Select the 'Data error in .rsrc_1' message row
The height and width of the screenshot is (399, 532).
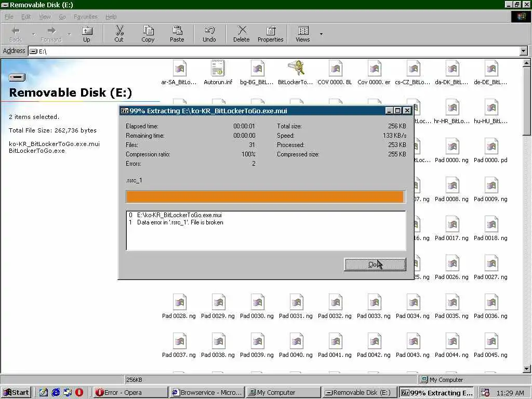[265, 222]
